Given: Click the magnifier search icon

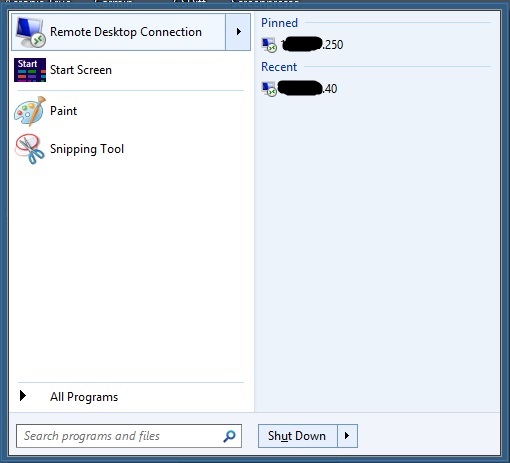Looking at the screenshot, I should tap(229, 436).
